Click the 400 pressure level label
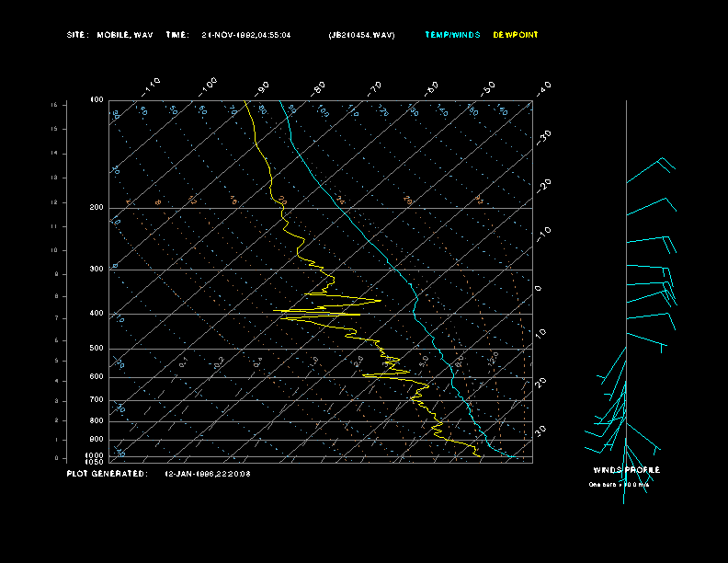The image size is (728, 563). [97, 313]
